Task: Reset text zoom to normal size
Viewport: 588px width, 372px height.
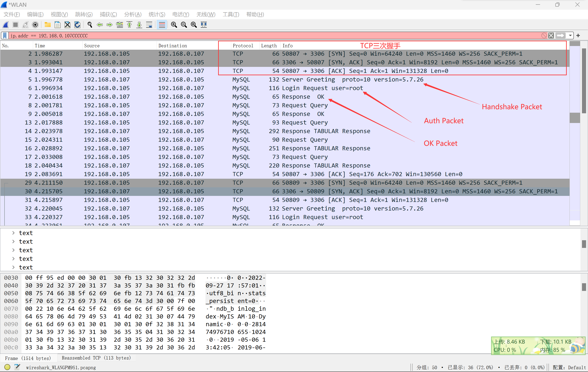Action: click(x=194, y=25)
